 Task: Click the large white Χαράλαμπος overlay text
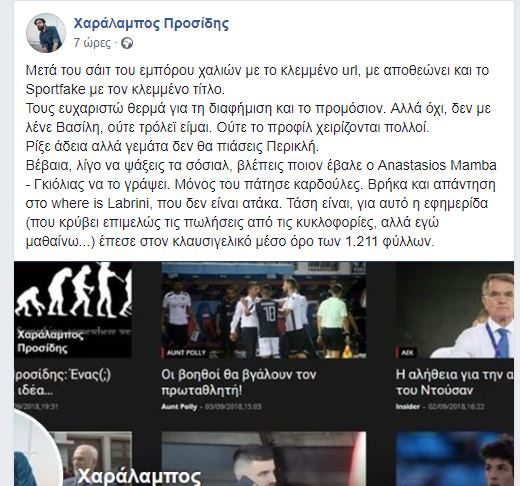point(139,477)
